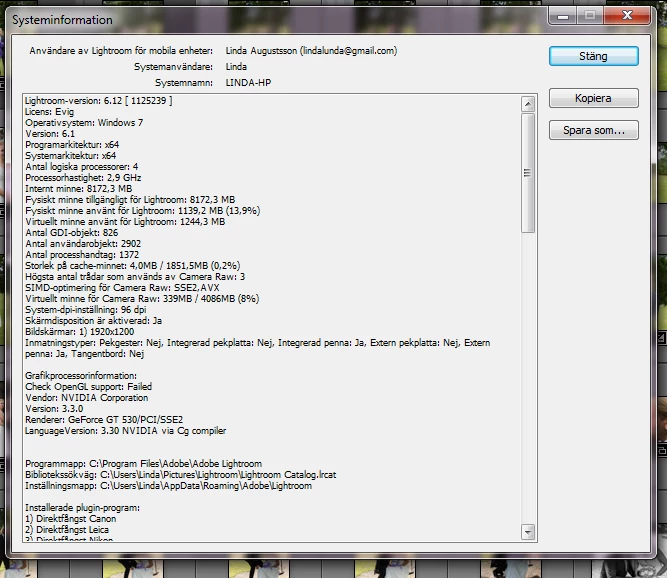Click the Systemanvändare value Linda

point(236,67)
